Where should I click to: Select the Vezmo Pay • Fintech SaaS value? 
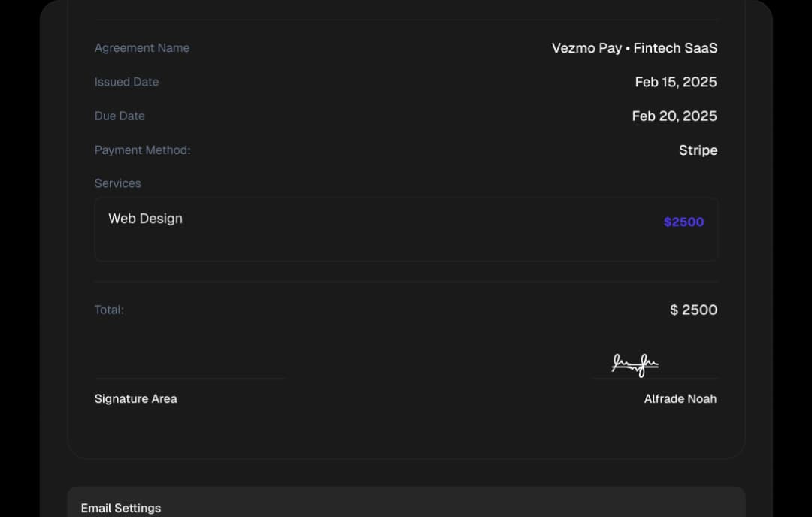pos(634,48)
